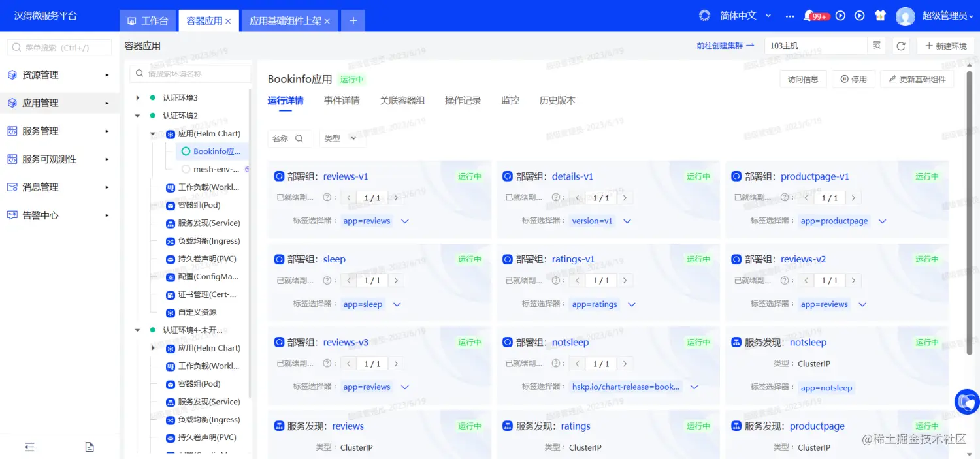Click the circular loading icon left of 简体中文
Image resolution: width=980 pixels, height=459 pixels.
pyautogui.click(x=704, y=16)
